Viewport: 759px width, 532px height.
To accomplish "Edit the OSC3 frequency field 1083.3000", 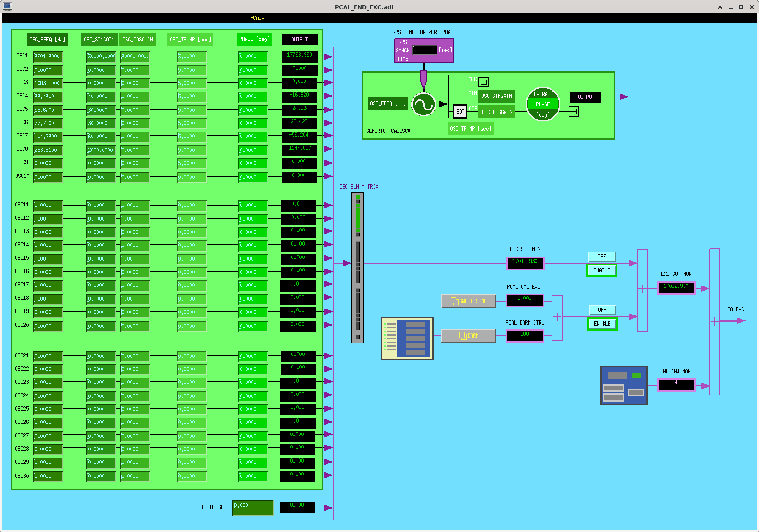I will click(x=48, y=83).
